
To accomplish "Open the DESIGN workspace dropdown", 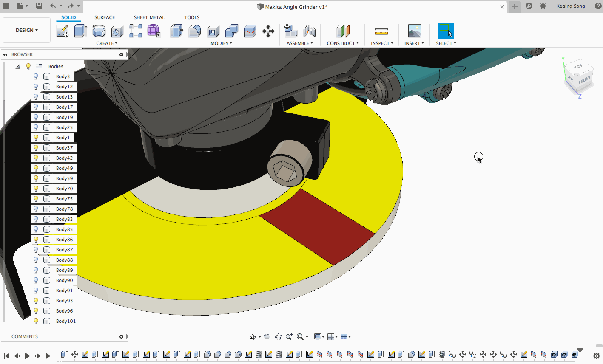I will (26, 30).
